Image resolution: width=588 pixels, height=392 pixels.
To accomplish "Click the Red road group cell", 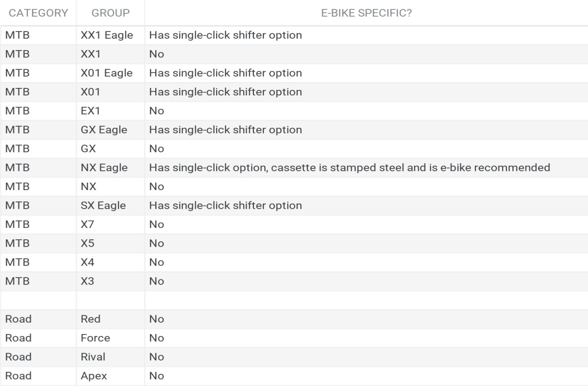I will 111,319.
